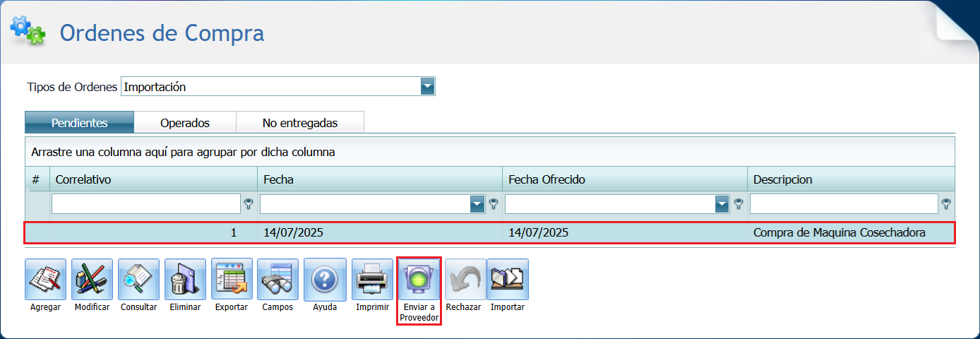Click Fecha Ofrecido cell 14/07/2025 of order 1

pos(539,232)
